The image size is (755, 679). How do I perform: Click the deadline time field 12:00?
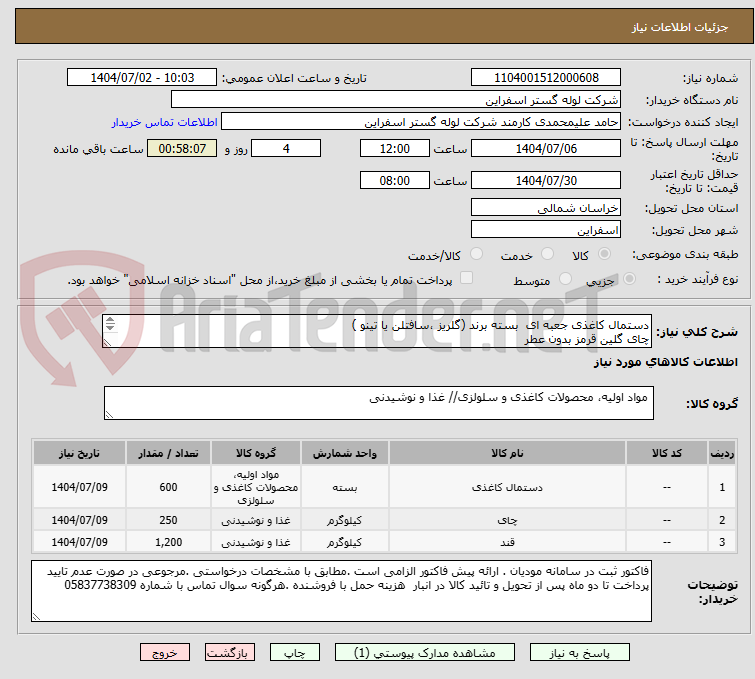(394, 148)
